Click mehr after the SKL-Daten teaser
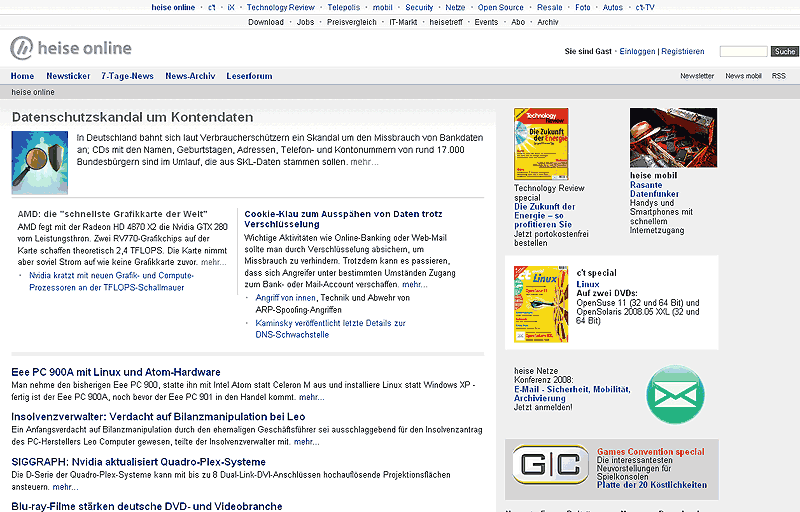 click(364, 162)
